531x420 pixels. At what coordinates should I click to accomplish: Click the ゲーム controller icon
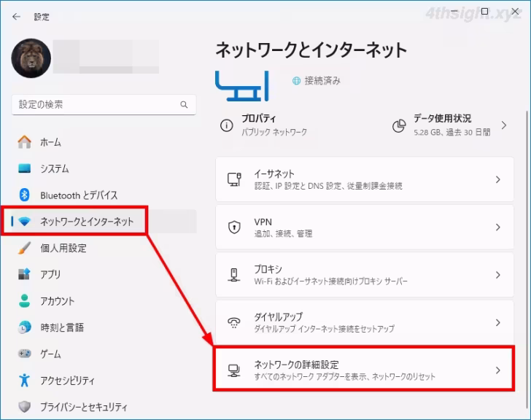coord(24,354)
